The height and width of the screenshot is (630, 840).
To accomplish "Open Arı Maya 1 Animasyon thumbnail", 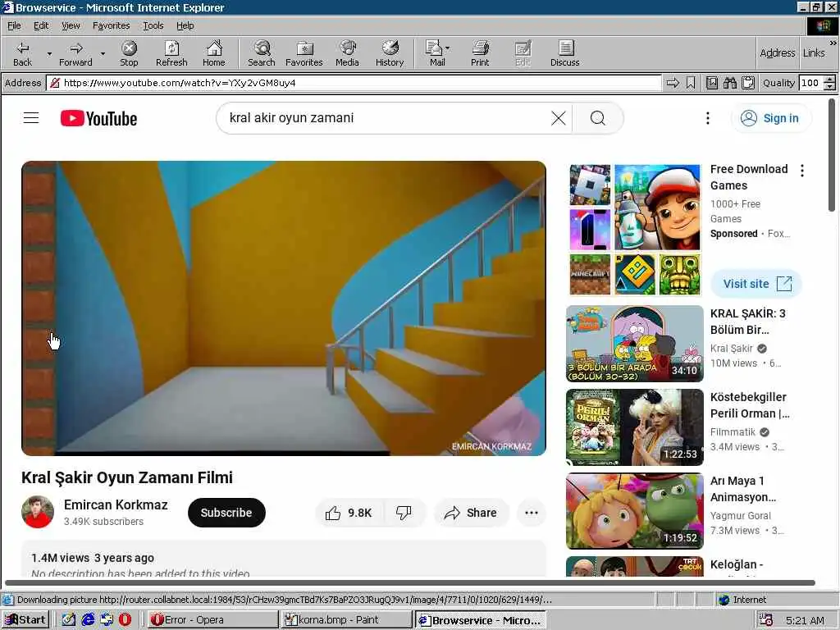I will coord(635,511).
